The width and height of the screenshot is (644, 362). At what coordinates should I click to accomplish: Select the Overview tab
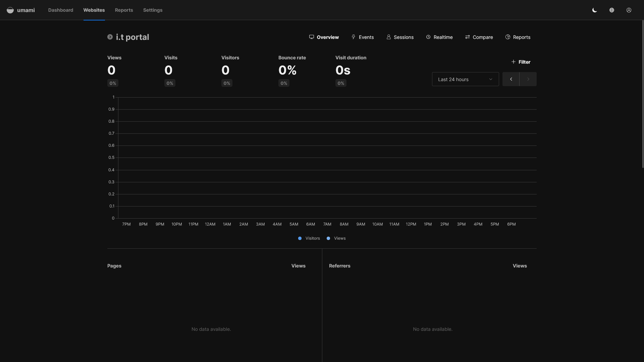(324, 37)
